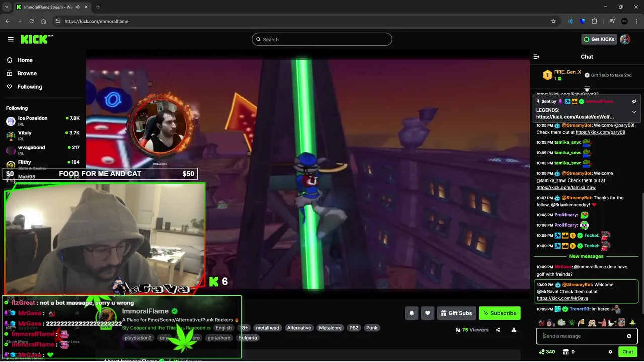
Task: Open Chrome three-dot menu
Action: point(636,21)
